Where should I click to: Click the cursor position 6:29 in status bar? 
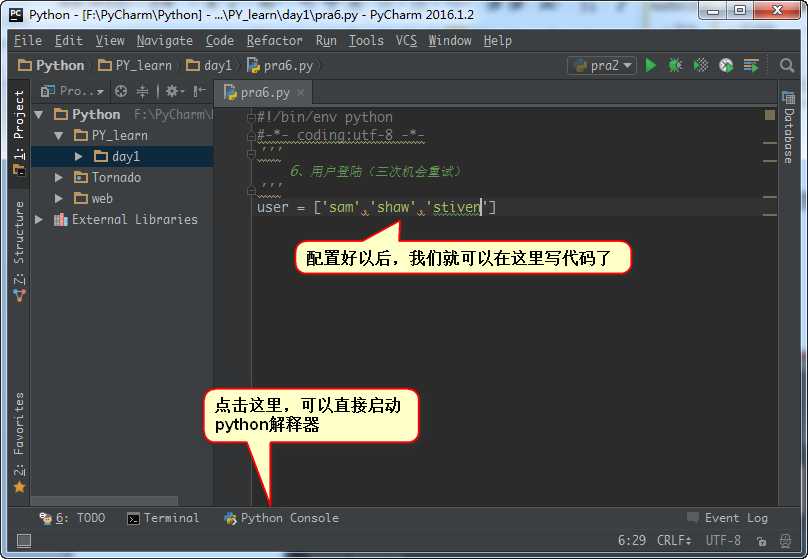[631, 540]
